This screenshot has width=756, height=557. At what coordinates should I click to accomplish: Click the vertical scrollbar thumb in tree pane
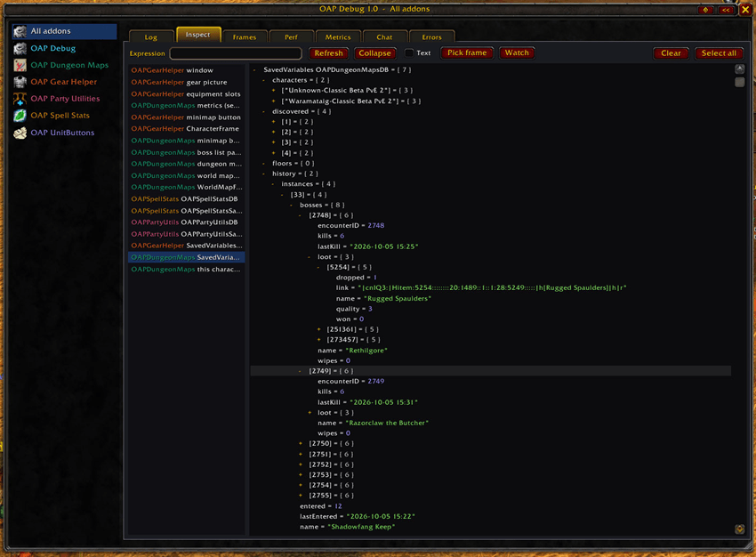click(740, 82)
